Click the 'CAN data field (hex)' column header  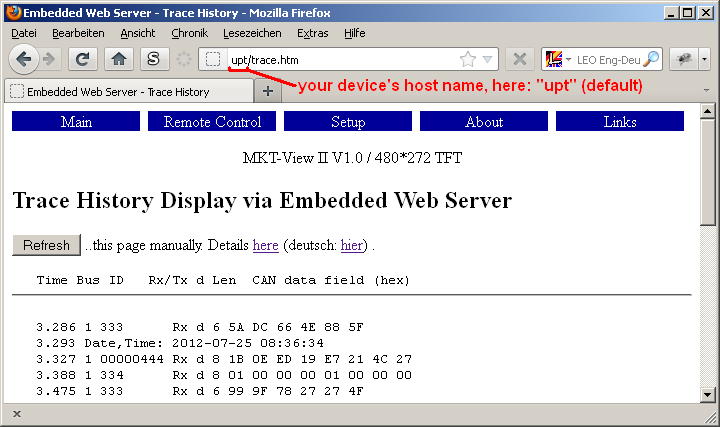(x=331, y=280)
